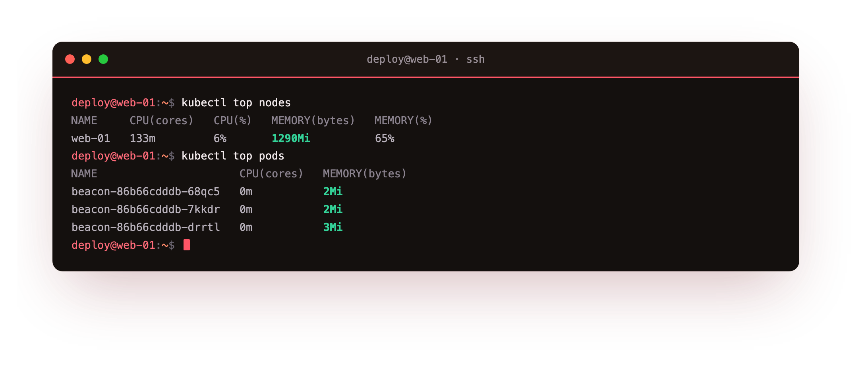Image resolution: width=868 pixels, height=367 pixels.
Task: Click the pod name beacon-86b66cdddb-68qc5
Action: [x=145, y=192]
